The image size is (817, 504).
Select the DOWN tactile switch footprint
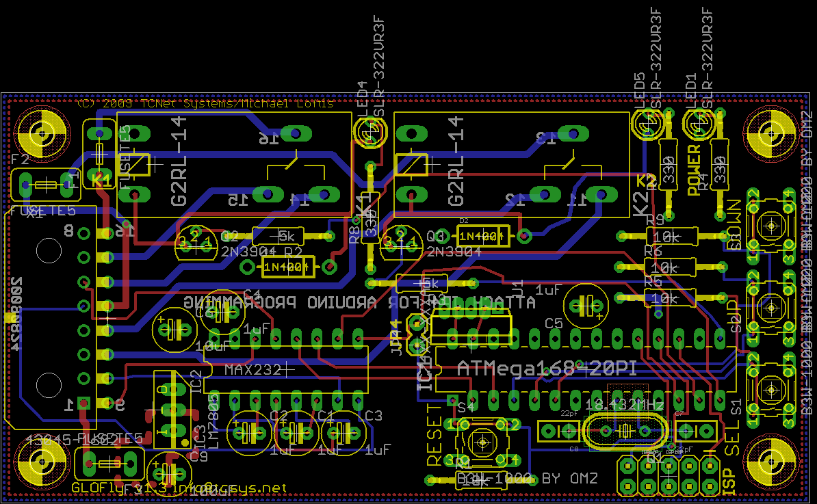771,226
